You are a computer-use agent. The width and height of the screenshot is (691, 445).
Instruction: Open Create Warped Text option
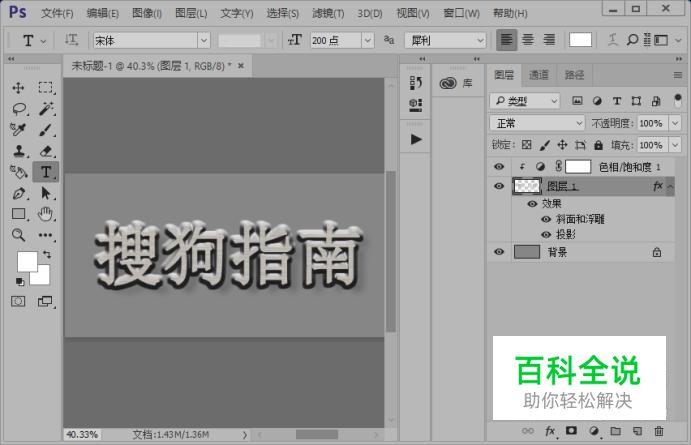tap(613, 40)
